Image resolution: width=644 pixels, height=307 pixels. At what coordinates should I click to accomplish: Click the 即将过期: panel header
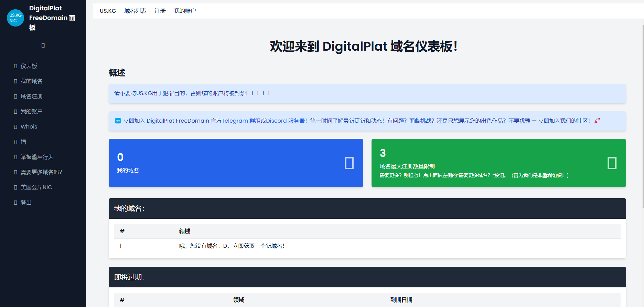tap(367, 277)
